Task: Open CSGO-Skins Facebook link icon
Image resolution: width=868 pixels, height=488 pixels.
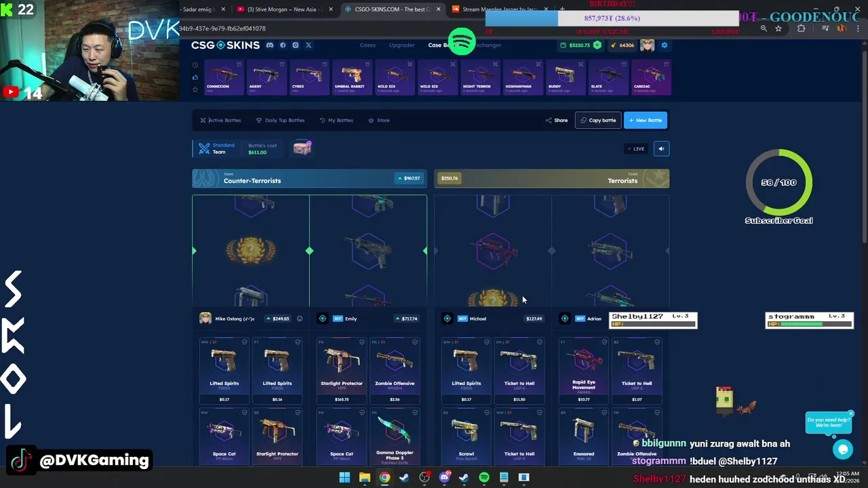Action: [x=283, y=45]
